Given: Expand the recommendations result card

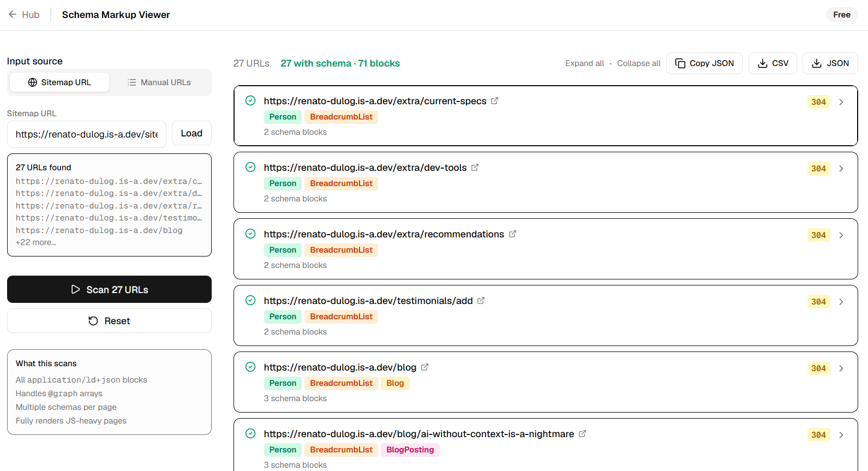Looking at the screenshot, I should [x=841, y=235].
